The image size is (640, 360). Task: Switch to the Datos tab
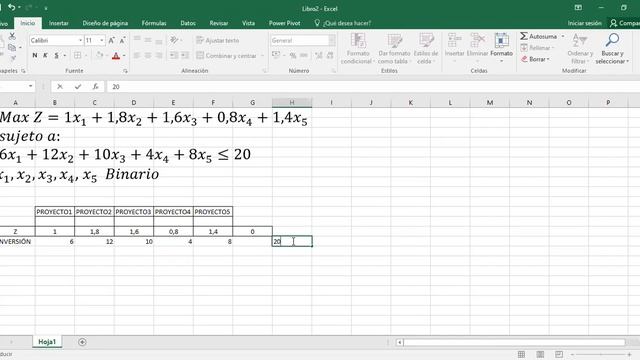coord(188,23)
